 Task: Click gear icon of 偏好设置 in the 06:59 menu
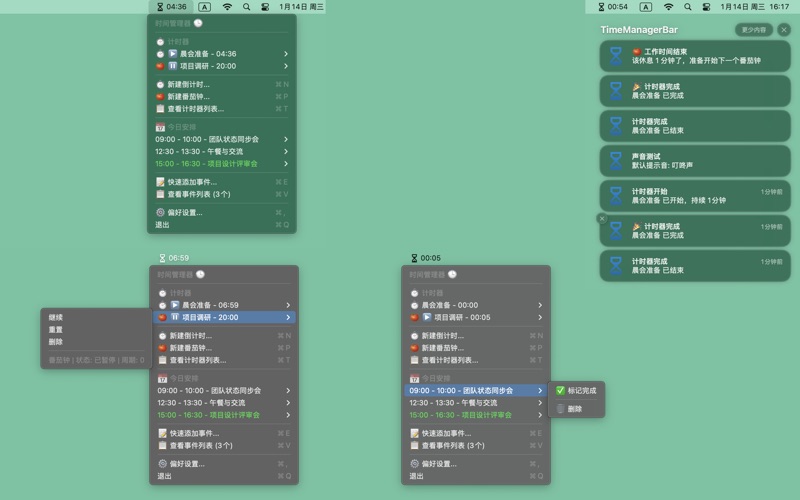(x=162, y=464)
